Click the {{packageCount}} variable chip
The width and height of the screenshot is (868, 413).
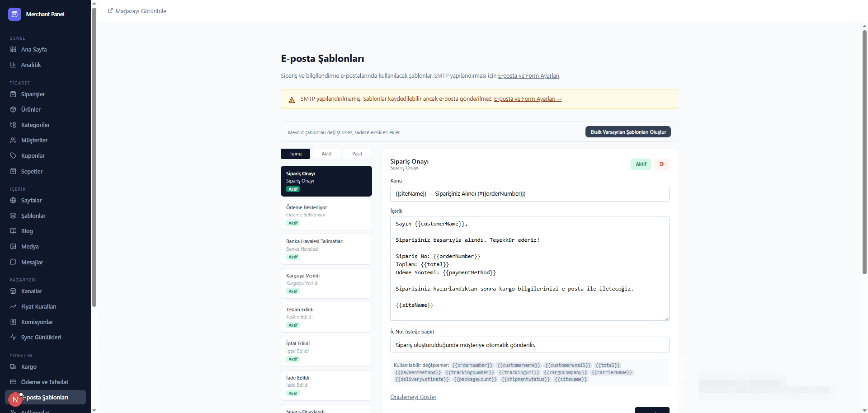click(x=475, y=380)
